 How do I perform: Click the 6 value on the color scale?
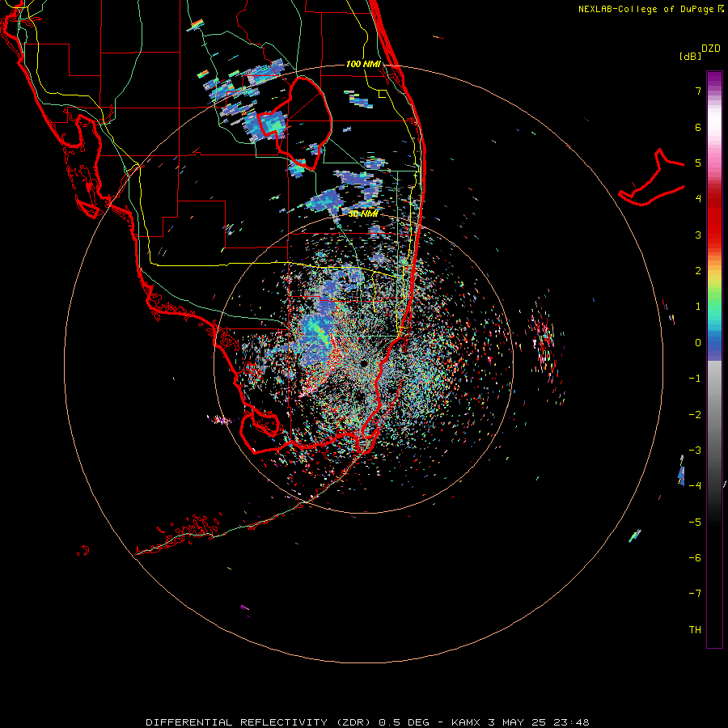698,127
